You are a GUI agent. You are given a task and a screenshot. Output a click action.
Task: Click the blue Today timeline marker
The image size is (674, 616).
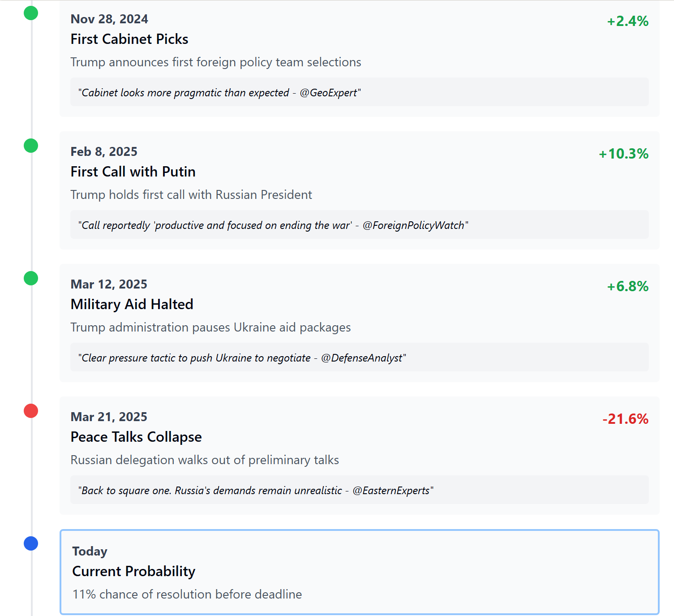click(x=31, y=543)
